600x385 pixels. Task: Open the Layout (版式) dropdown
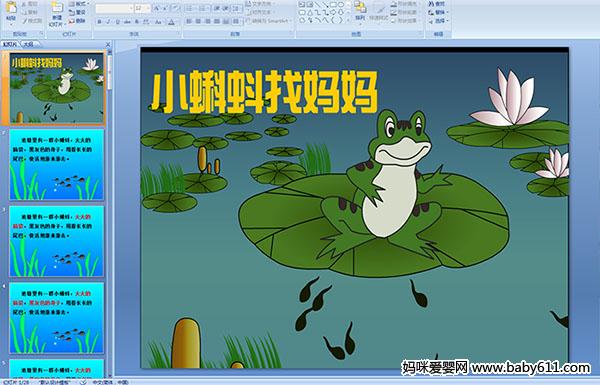coord(79,3)
